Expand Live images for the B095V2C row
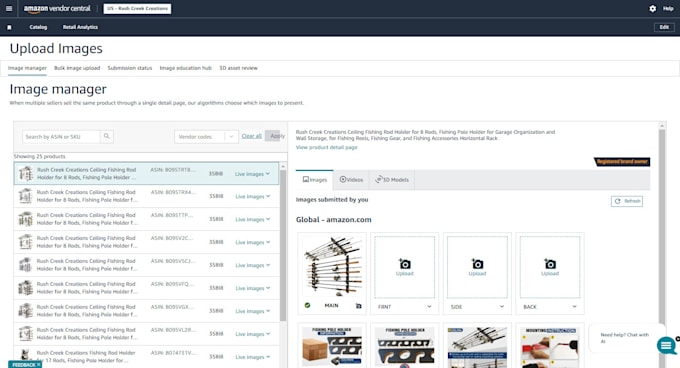Screen dimensions: 680x368 coord(252,242)
